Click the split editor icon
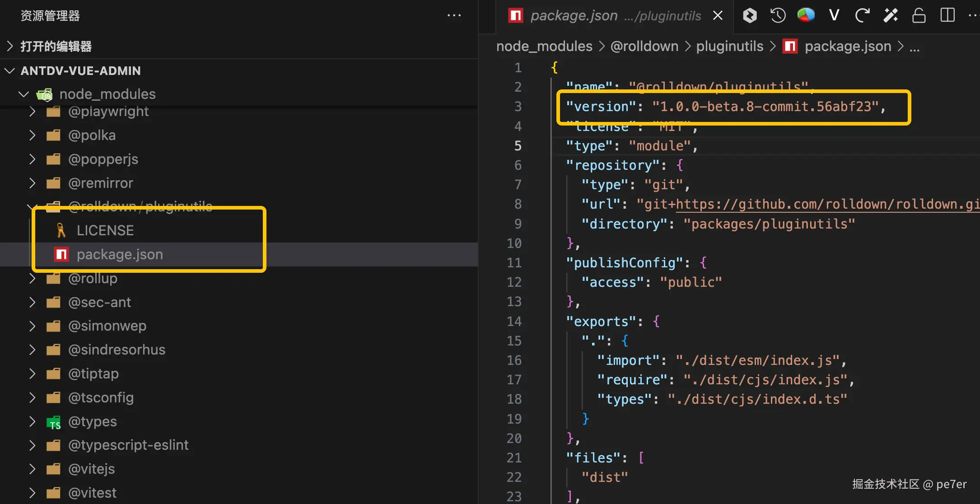Screen dimensions: 980x504 947,16
